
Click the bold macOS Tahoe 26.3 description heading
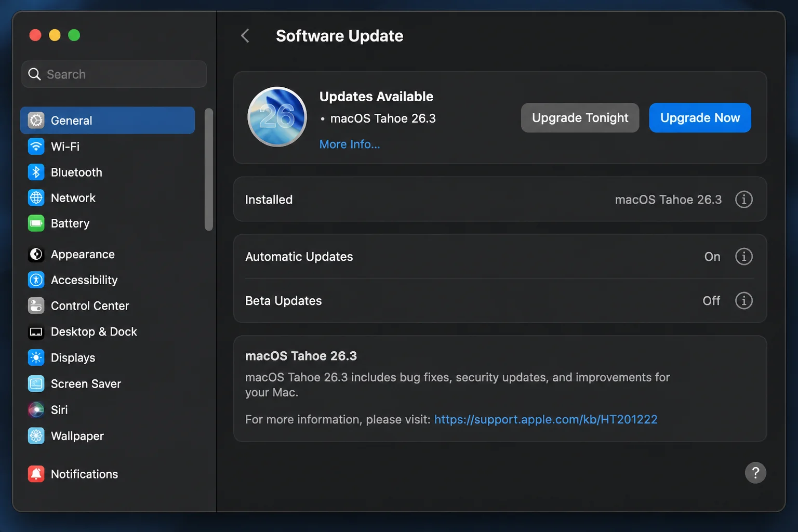click(301, 356)
